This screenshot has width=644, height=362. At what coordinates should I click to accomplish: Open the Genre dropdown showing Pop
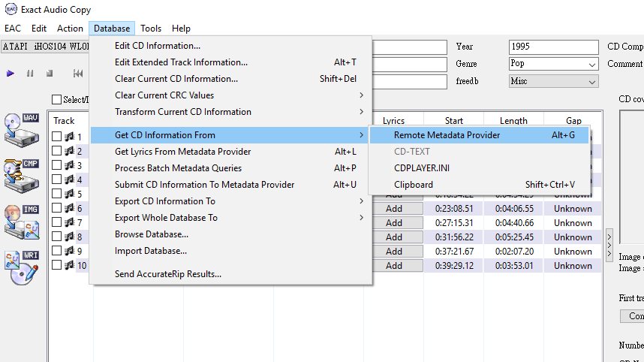coord(553,64)
